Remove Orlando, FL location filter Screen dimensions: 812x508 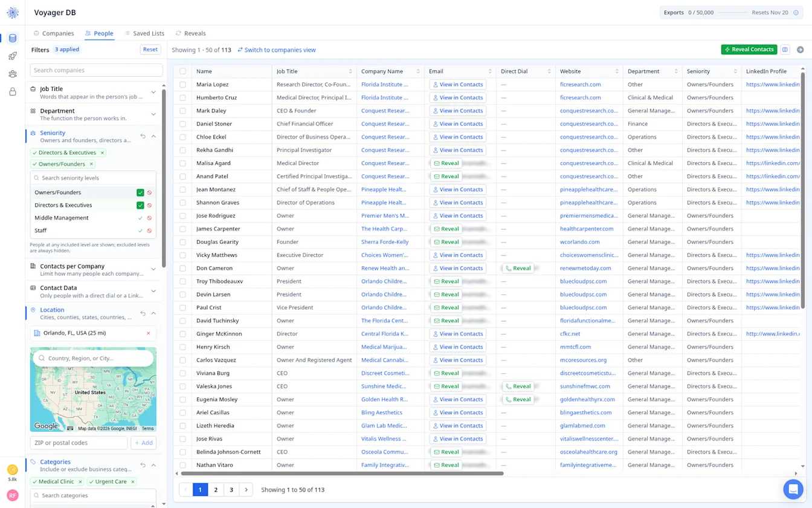[149, 333]
